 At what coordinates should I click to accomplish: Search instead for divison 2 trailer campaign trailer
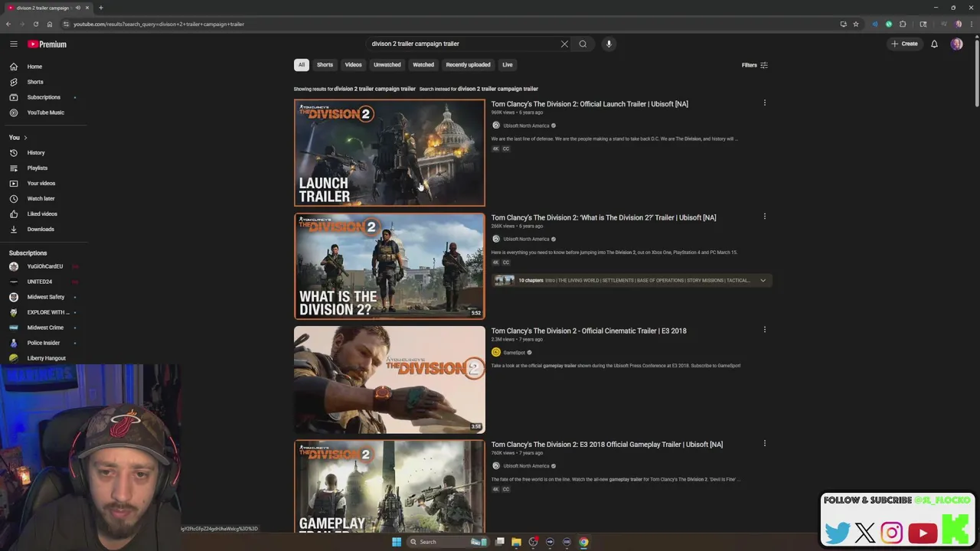coord(498,89)
